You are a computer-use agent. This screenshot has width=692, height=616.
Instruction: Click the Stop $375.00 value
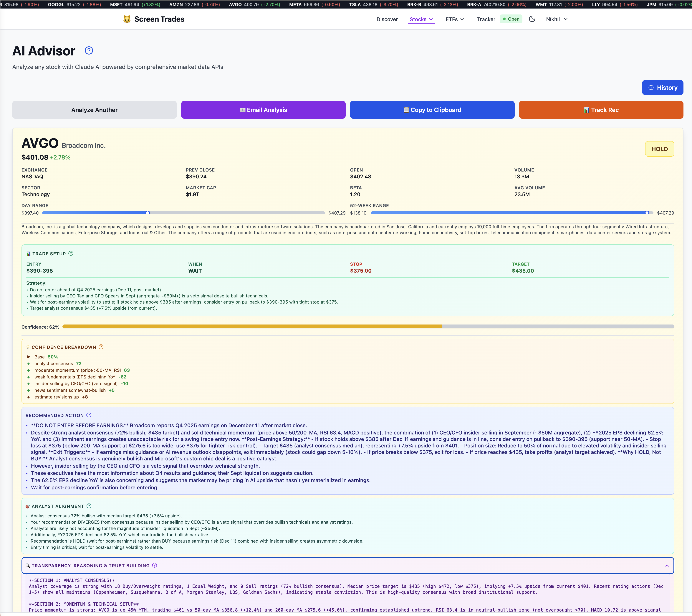click(361, 271)
